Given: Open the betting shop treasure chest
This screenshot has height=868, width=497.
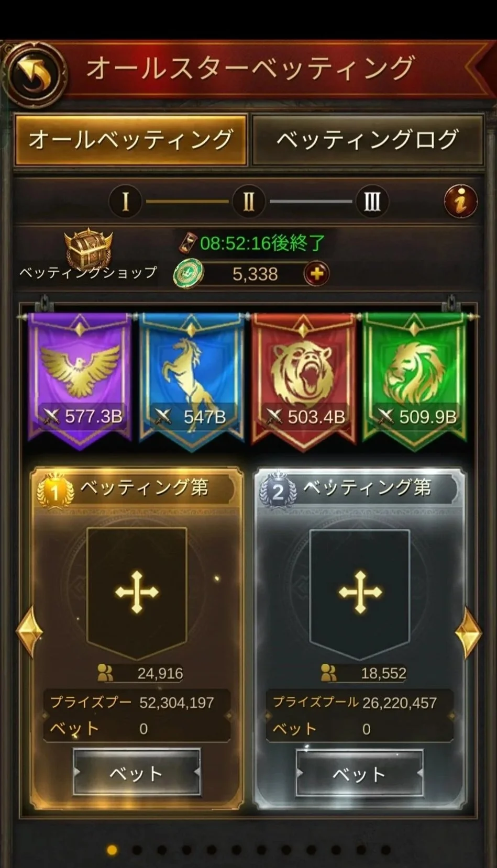Looking at the screenshot, I should [x=88, y=249].
